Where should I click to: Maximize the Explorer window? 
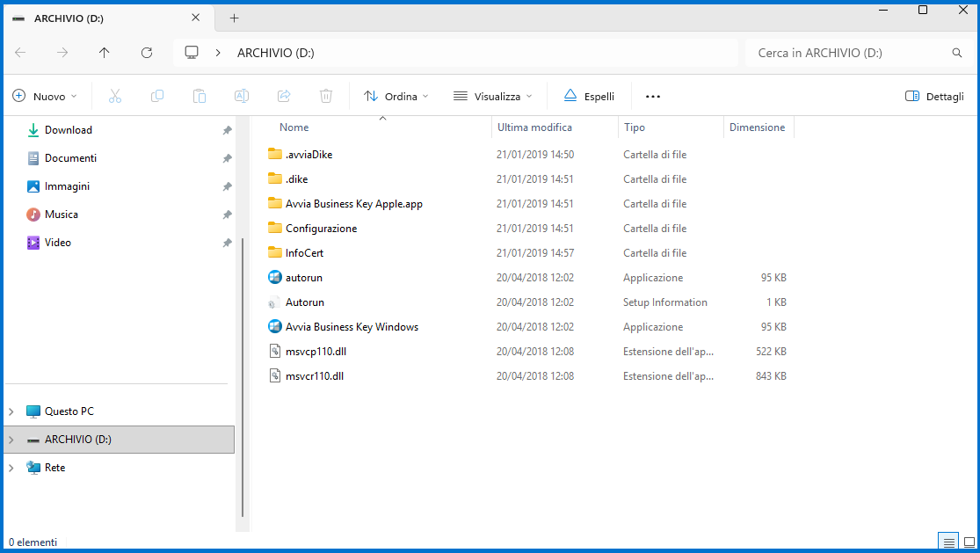923,10
